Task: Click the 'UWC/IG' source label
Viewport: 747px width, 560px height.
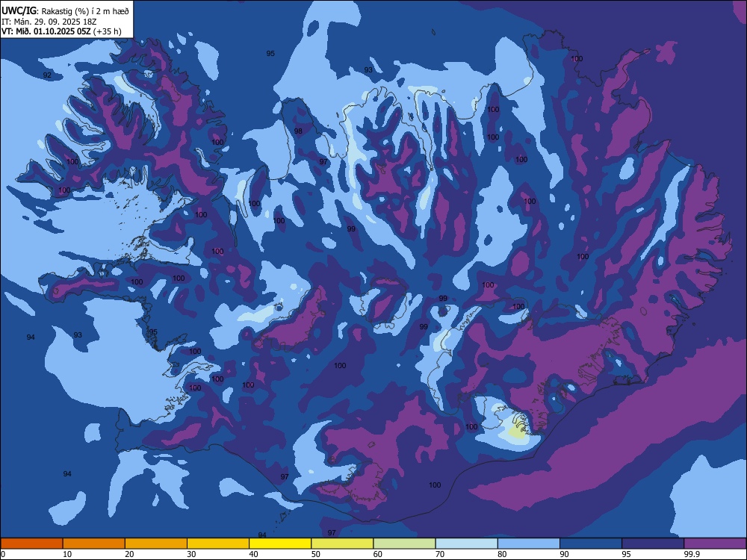Action: 19,11
